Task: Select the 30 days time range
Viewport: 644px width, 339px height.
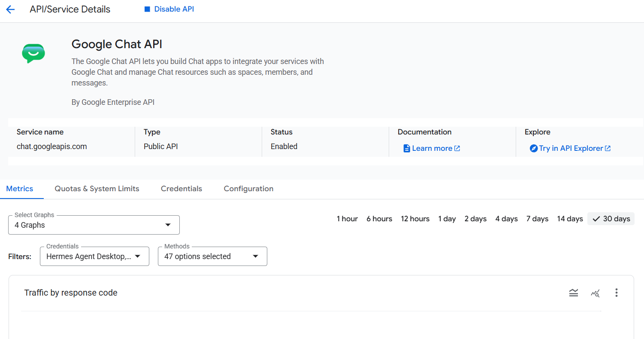Action: tap(611, 219)
